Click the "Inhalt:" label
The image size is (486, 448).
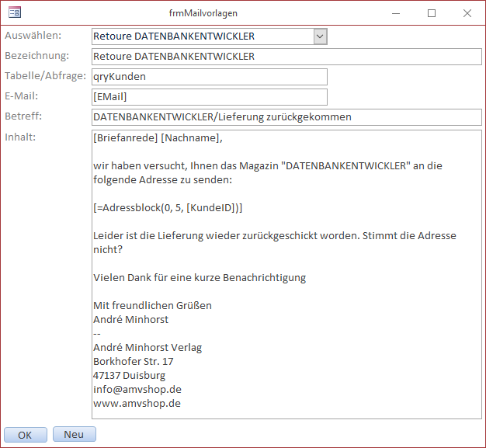tap(20, 137)
